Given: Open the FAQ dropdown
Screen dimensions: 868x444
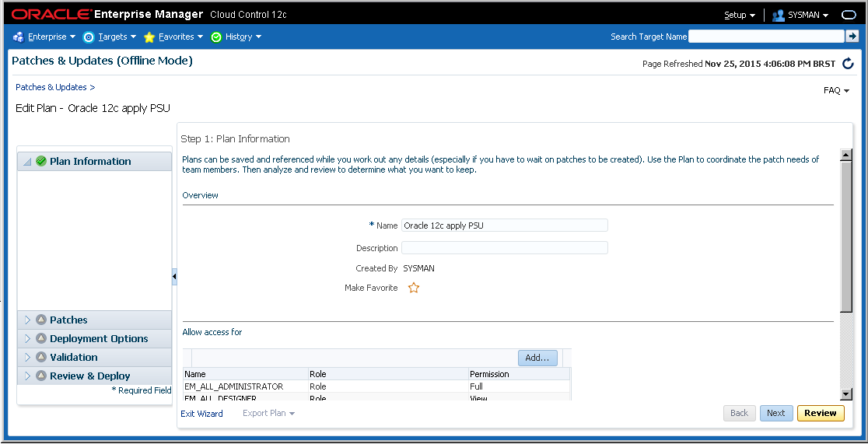Looking at the screenshot, I should (836, 90).
